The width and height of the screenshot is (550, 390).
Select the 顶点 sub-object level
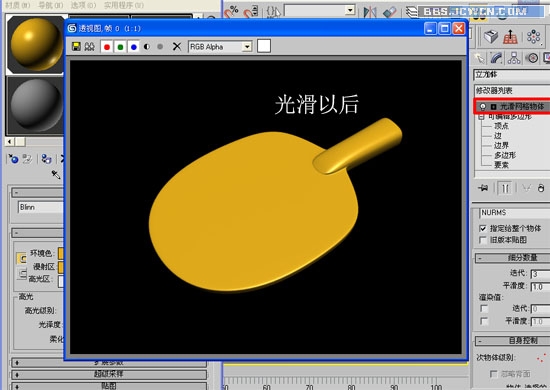pyautogui.click(x=501, y=126)
